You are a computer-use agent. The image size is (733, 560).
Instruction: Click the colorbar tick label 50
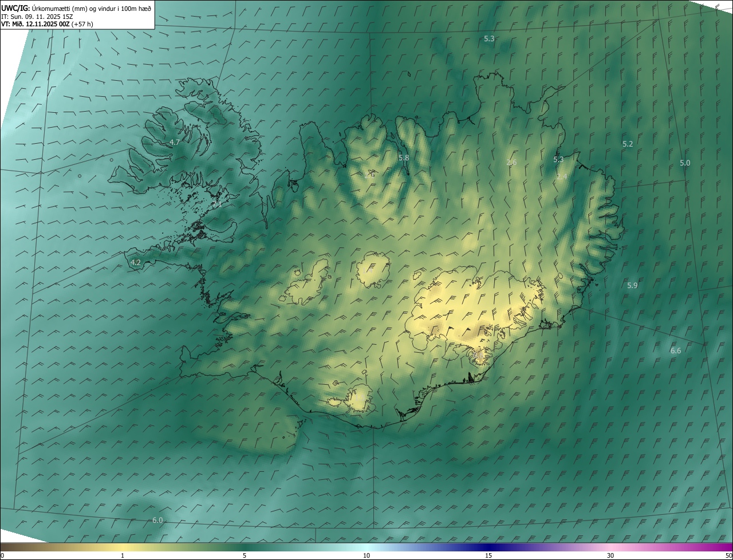coord(728,555)
